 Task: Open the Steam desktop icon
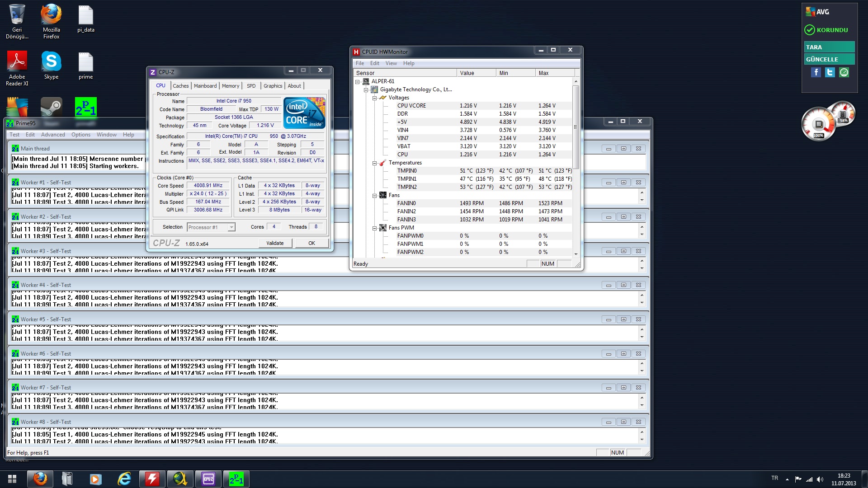pyautogui.click(x=51, y=107)
